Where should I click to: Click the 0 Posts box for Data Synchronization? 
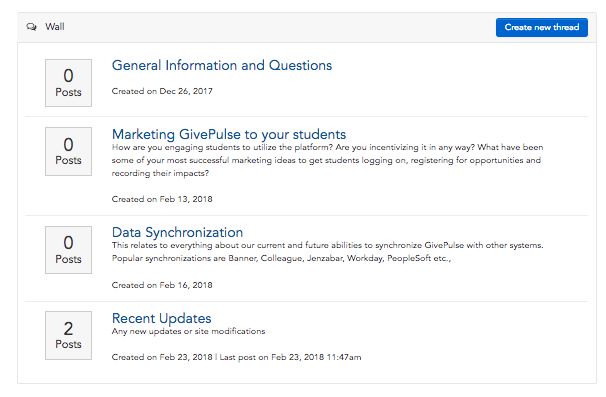click(x=68, y=250)
